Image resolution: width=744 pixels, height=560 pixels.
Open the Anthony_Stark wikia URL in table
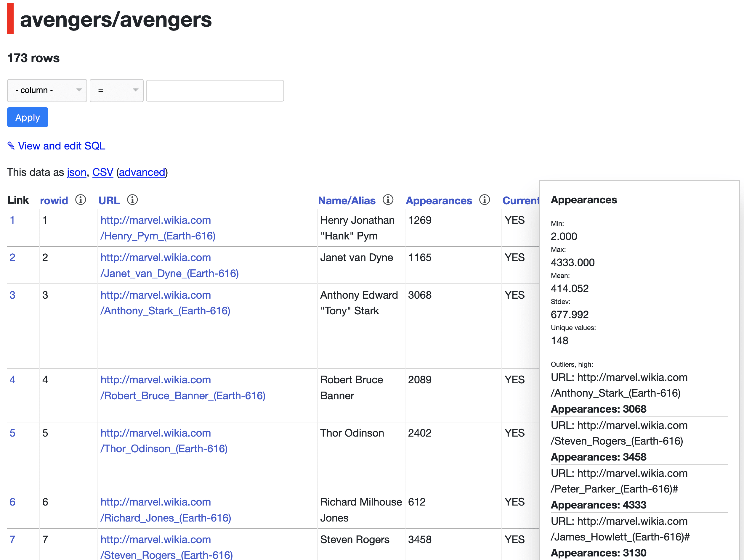pyautogui.click(x=166, y=303)
